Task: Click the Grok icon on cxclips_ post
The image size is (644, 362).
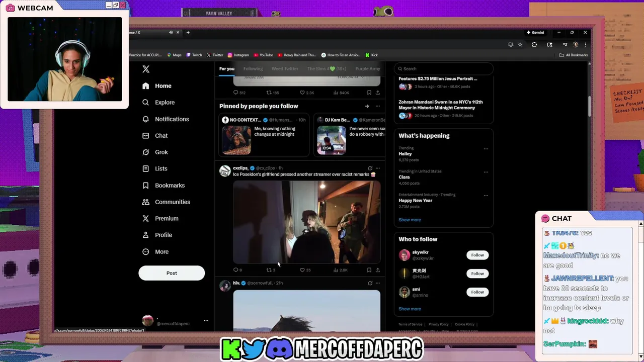Action: point(370,168)
